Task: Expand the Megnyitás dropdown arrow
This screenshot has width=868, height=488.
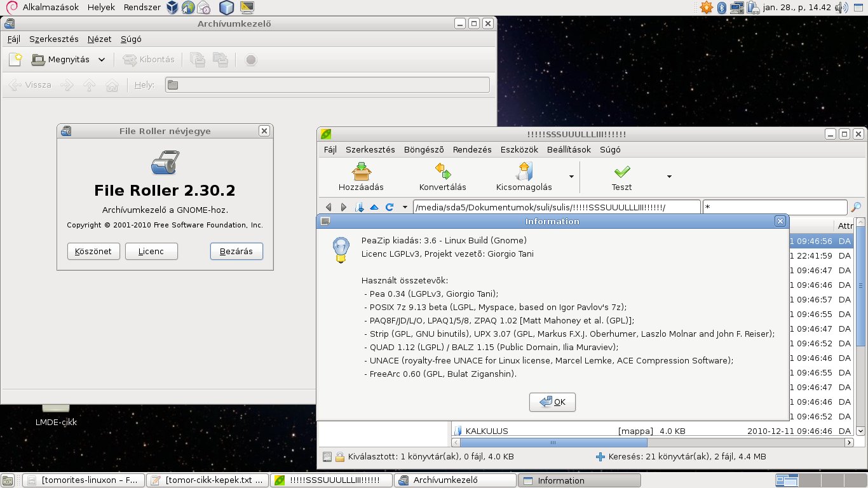Action: point(102,60)
